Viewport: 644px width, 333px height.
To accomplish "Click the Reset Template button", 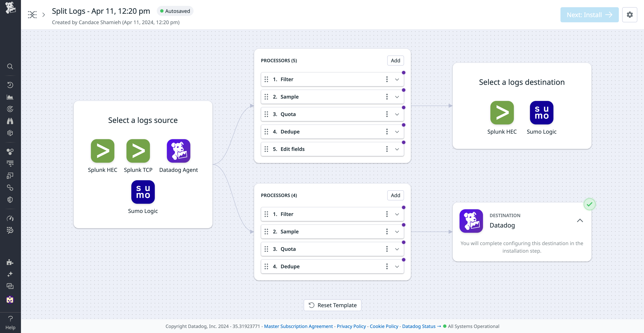I will pos(332,305).
